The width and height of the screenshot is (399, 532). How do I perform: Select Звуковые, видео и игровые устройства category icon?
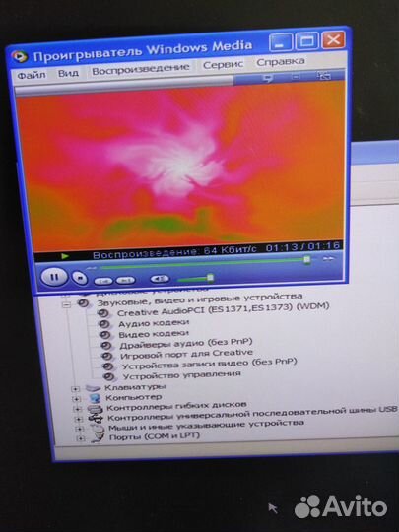(x=84, y=303)
